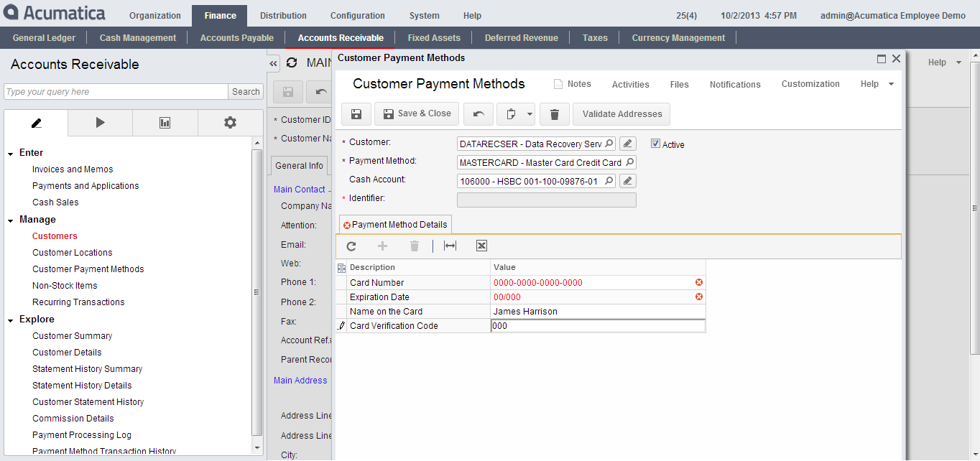Switch to the General Ledger submodule
Viewport: 980px width, 461px height.
43,38
